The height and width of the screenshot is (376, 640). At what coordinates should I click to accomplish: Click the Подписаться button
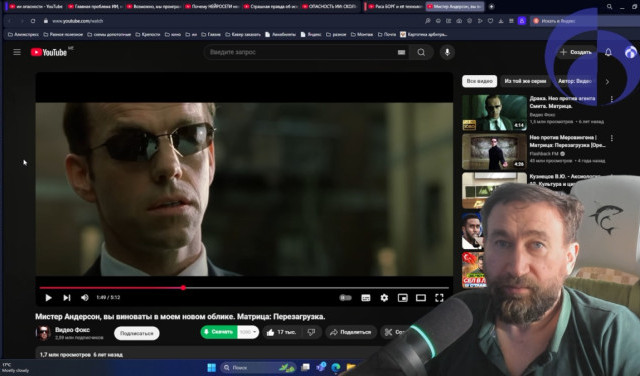click(x=137, y=333)
